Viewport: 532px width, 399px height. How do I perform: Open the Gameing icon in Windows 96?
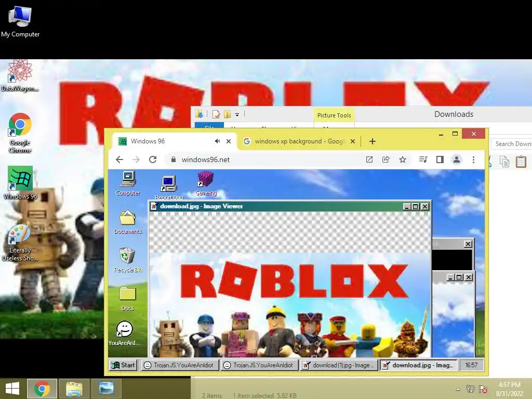pyautogui.click(x=206, y=183)
